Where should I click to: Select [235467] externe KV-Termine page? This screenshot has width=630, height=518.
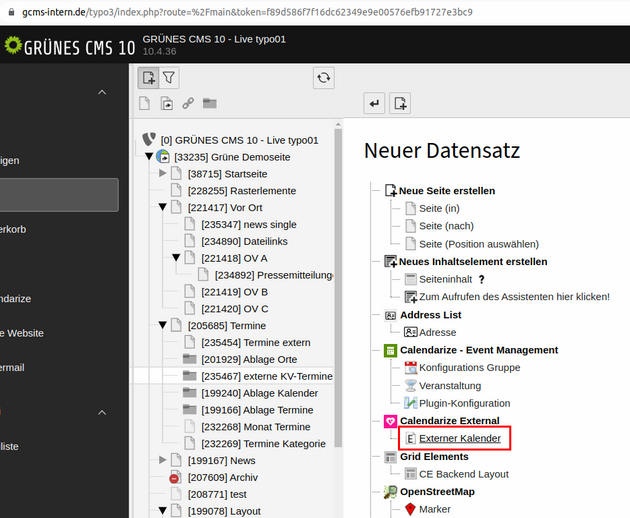click(267, 376)
